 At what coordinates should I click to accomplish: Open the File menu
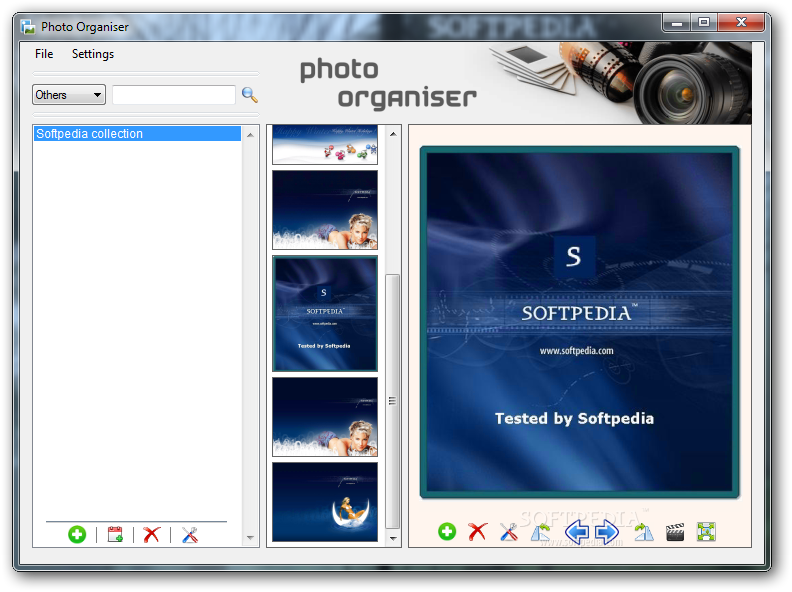pos(44,54)
